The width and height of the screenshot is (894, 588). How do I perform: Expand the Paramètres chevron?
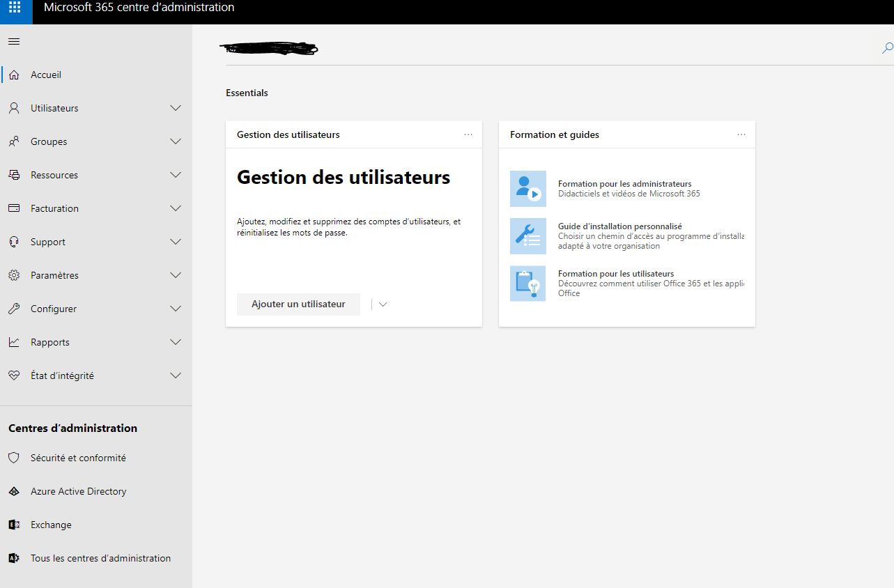point(176,275)
